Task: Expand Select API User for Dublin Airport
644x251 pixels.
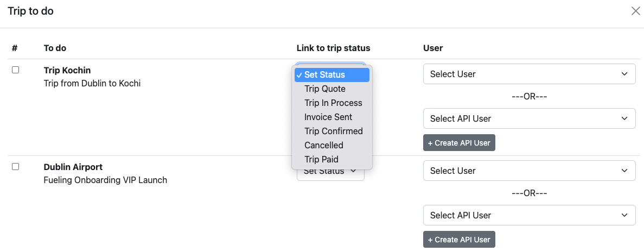Action: 529,215
